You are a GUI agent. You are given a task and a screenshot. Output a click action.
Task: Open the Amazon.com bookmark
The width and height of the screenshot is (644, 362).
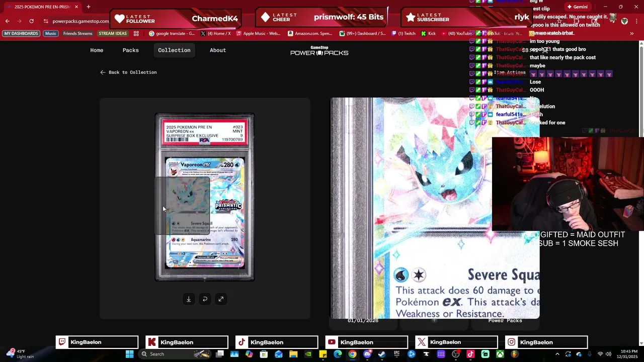pyautogui.click(x=310, y=34)
